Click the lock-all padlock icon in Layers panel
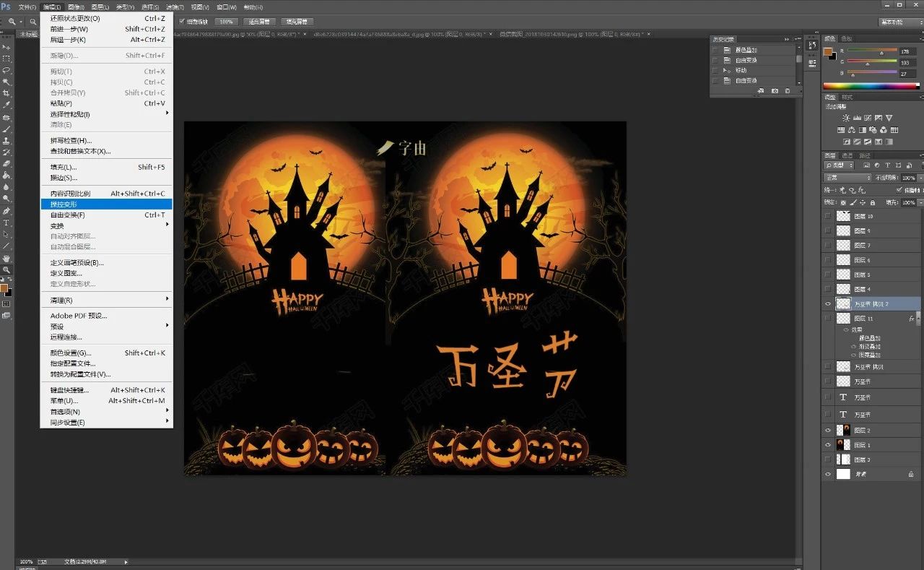 [x=872, y=202]
